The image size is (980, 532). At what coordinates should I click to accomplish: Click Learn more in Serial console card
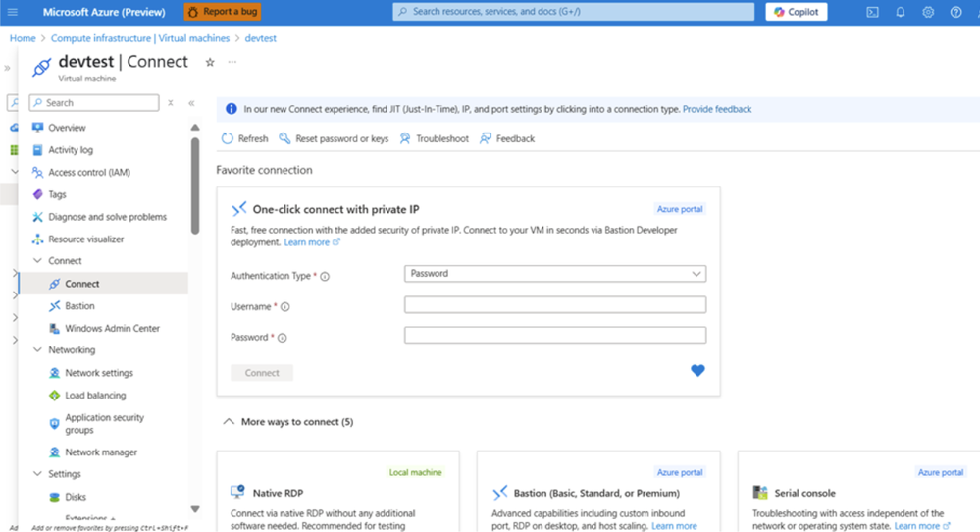(922, 526)
